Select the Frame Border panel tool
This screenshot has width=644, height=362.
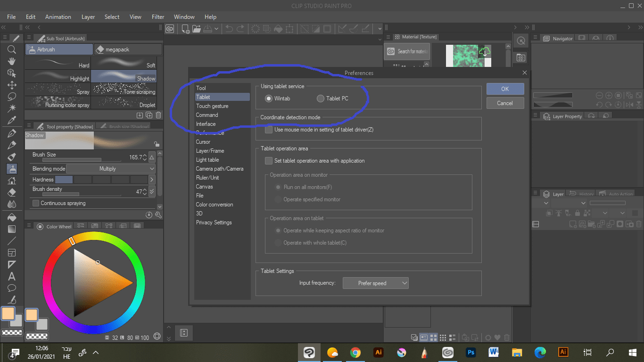pos(12,253)
